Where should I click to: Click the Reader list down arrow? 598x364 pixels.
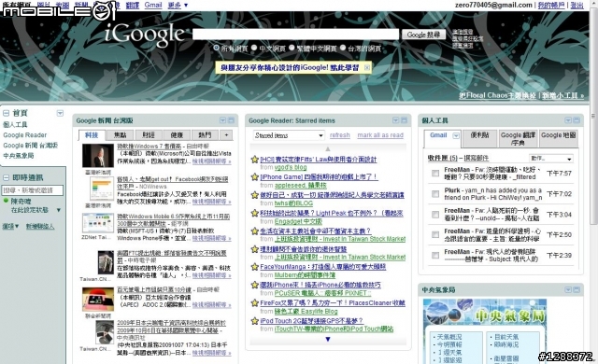pos(328,339)
